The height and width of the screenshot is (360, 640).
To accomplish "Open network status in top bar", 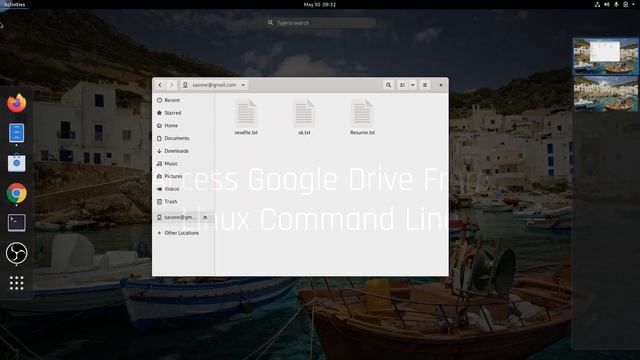I will pos(597,4).
